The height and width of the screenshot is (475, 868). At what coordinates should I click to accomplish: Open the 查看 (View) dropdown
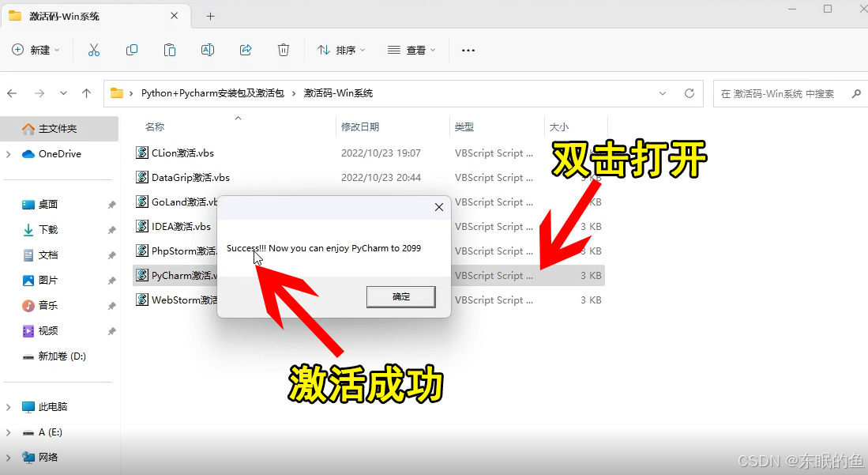click(411, 50)
